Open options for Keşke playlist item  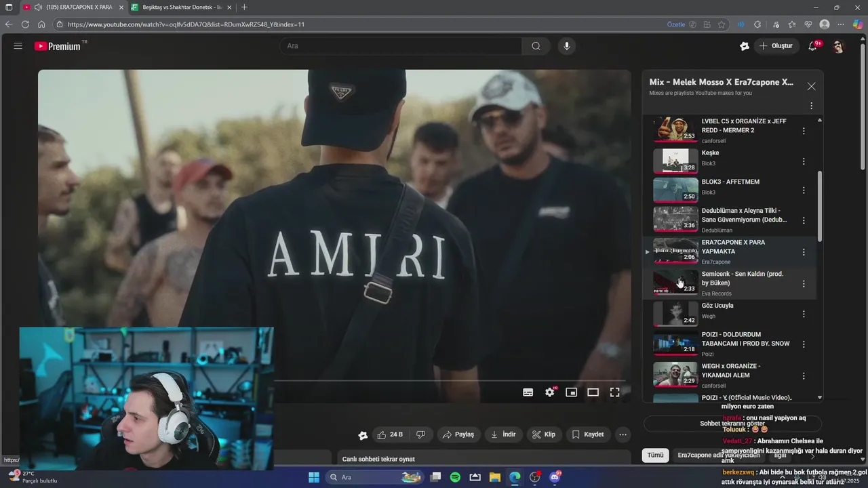tap(804, 161)
